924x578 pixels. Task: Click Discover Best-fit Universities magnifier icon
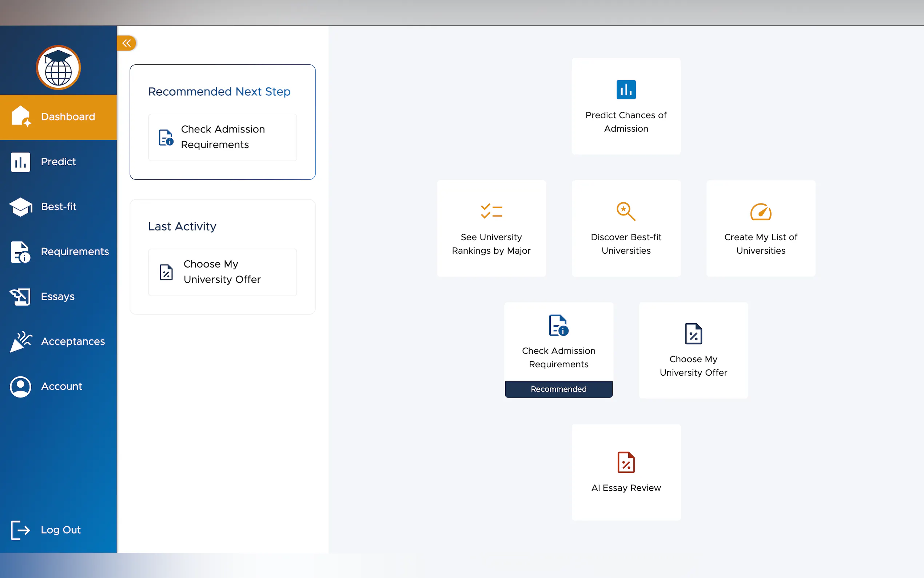tap(626, 211)
